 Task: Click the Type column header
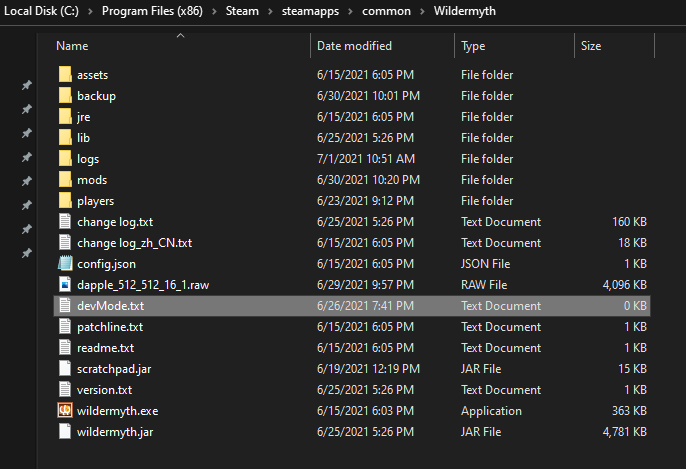(x=474, y=46)
